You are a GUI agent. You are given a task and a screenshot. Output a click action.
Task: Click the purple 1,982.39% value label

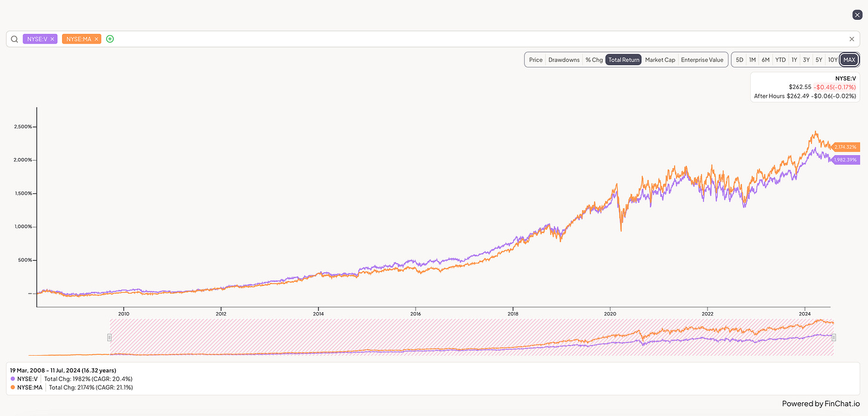pos(845,160)
